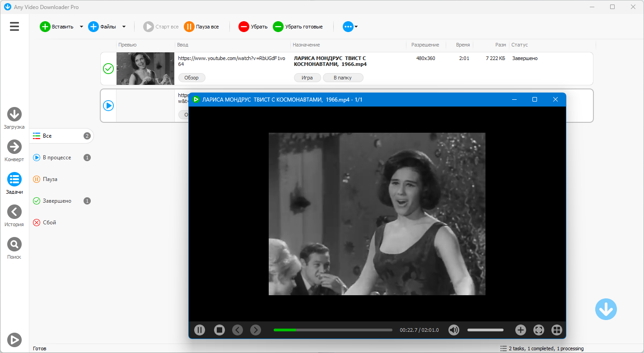Toggle the grid view icon in player
This screenshot has height=353, width=644.
click(557, 330)
